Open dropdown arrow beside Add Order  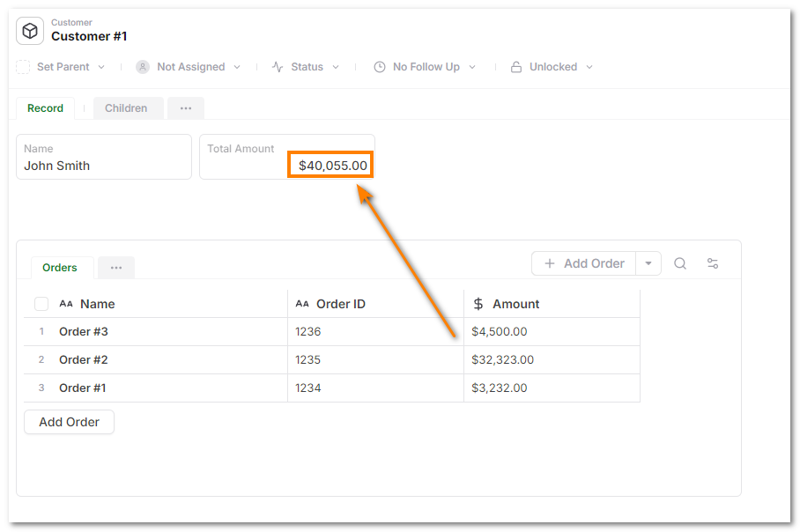point(648,263)
